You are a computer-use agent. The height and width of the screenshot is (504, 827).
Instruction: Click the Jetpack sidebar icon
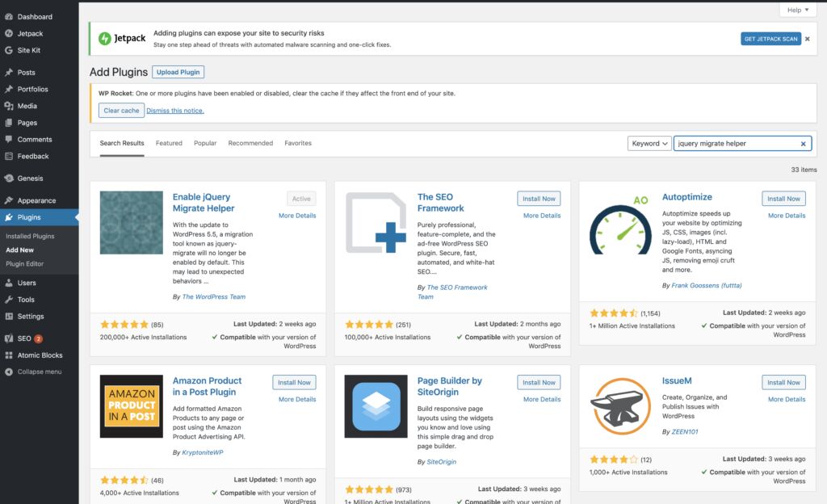click(x=8, y=33)
